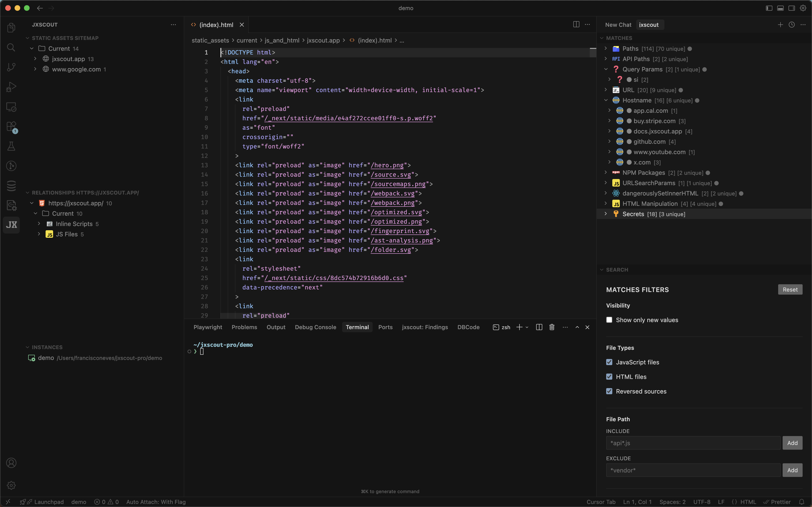The height and width of the screenshot is (507, 812).
Task: Click the new chat plus icon
Action: [781, 24]
